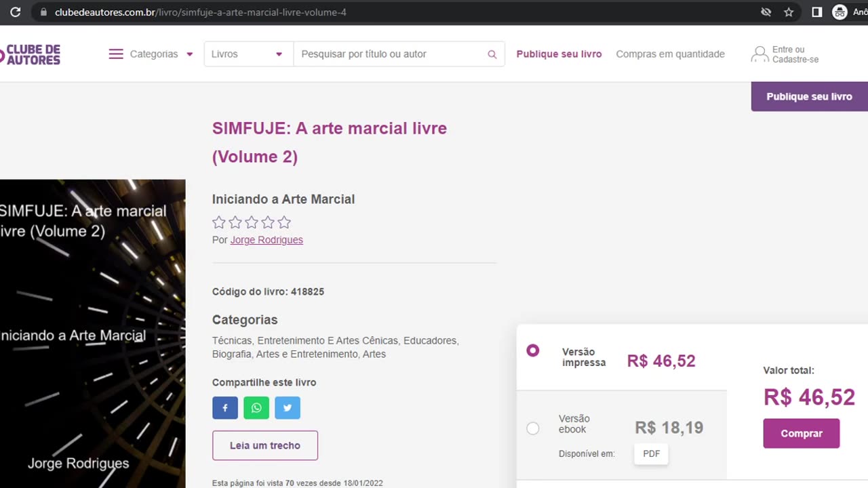This screenshot has height=488, width=868.
Task: Rate the book three stars
Action: (252, 222)
